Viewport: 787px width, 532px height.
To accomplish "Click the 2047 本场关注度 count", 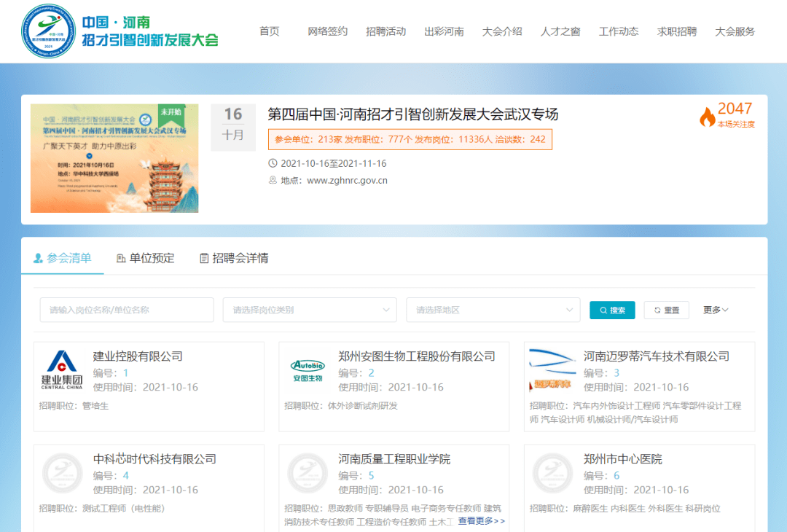I will click(735, 115).
